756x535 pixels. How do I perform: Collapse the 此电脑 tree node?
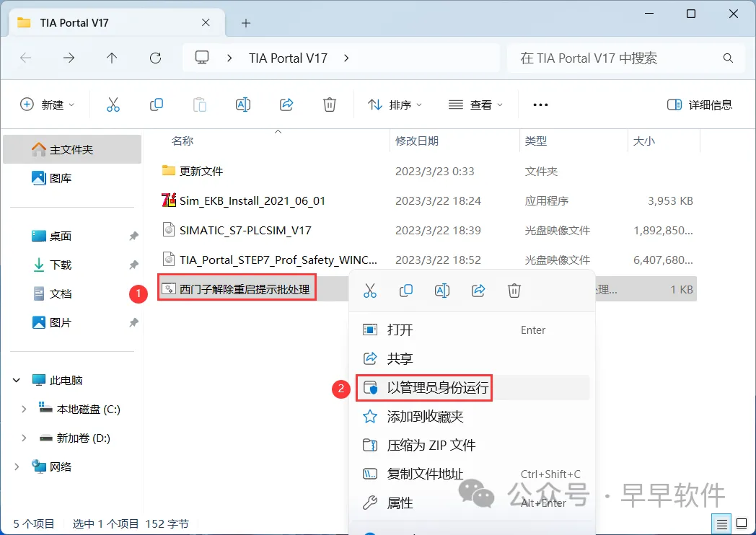pyautogui.click(x=17, y=380)
